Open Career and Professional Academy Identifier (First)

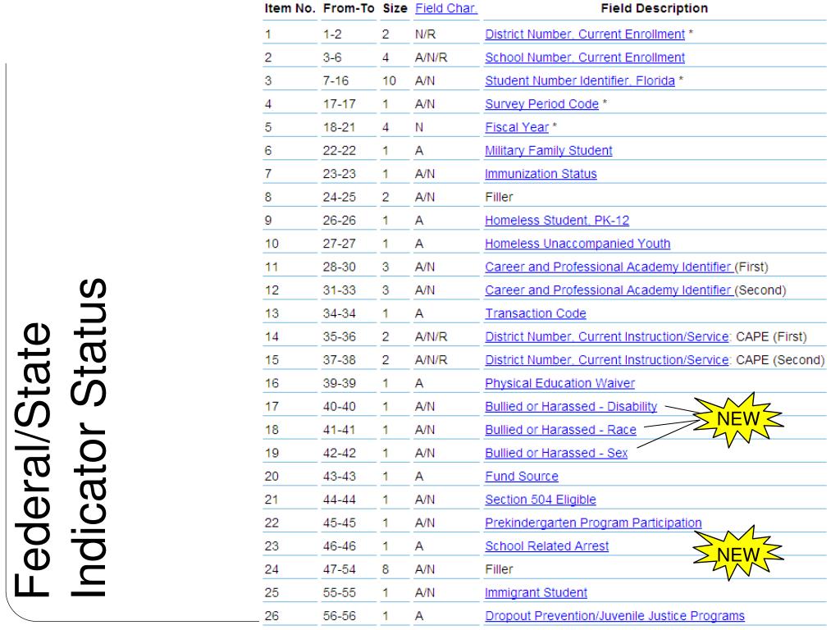click(609, 267)
